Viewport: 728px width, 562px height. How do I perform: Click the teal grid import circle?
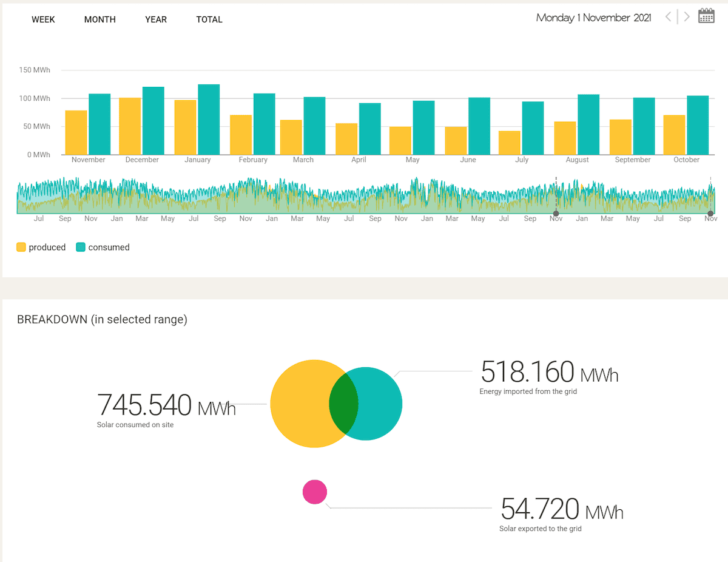coord(380,404)
